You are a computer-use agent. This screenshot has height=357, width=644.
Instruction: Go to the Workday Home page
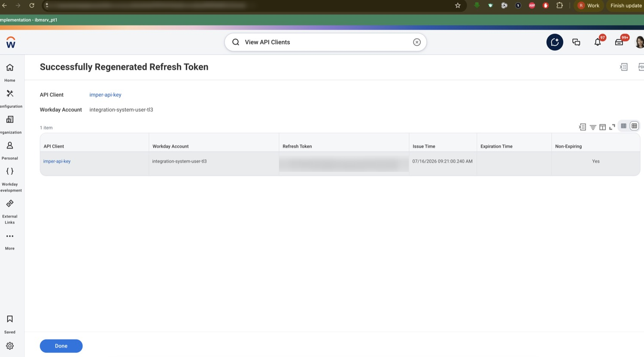pyautogui.click(x=10, y=73)
